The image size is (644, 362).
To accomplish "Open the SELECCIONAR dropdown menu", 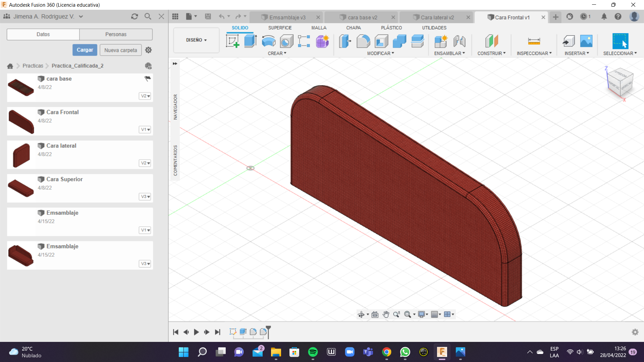I will tap(620, 53).
